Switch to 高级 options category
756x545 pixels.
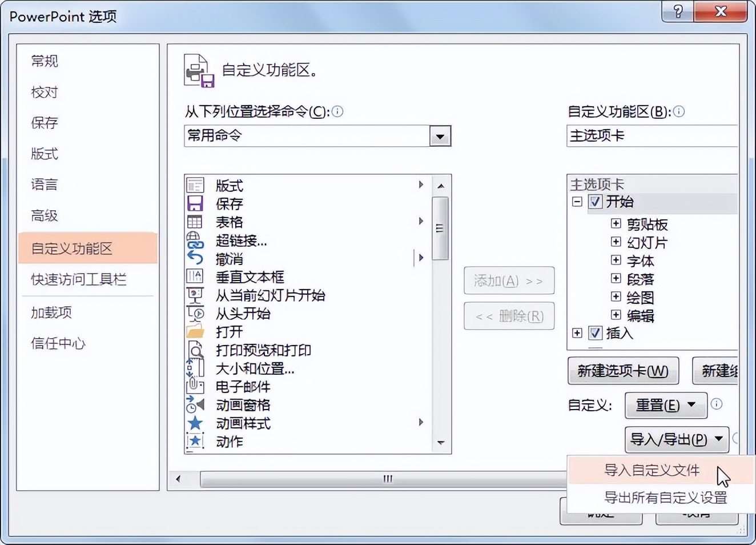click(x=87, y=215)
